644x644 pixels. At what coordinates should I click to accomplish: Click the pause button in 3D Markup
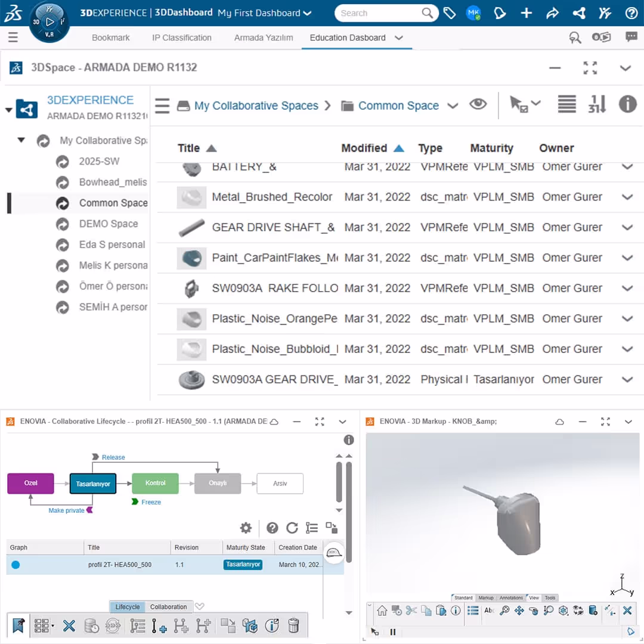coord(392,632)
